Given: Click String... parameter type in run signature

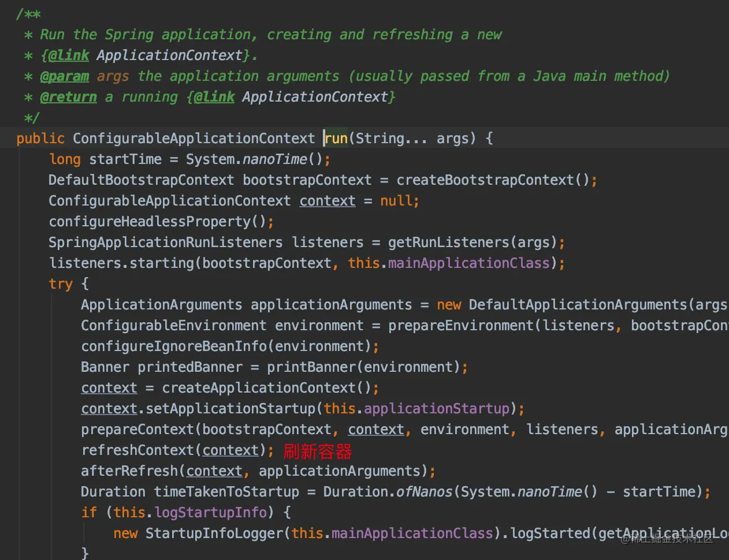Looking at the screenshot, I should [x=392, y=139].
